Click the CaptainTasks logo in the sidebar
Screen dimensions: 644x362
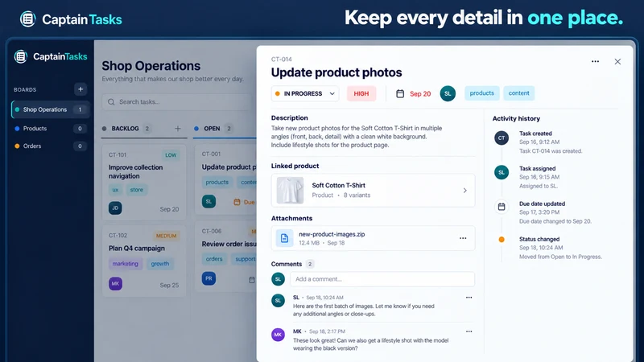(x=50, y=56)
